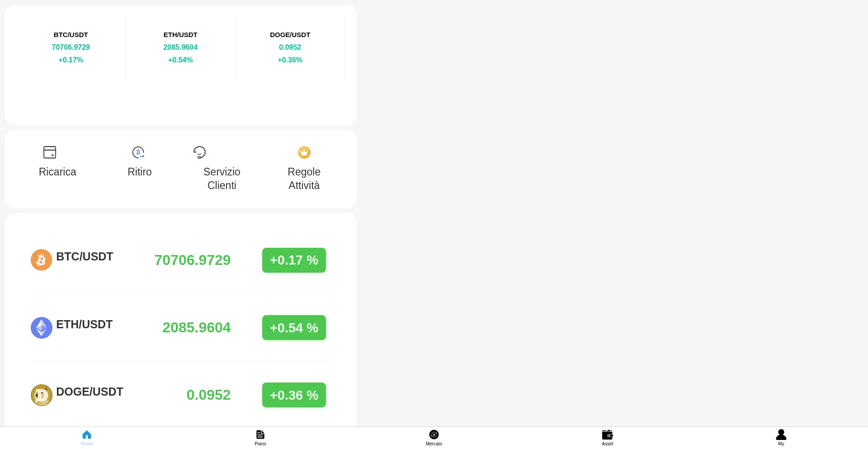The image size is (868, 449).
Task: Click the +0.17 % BTC change button
Action: tap(294, 260)
